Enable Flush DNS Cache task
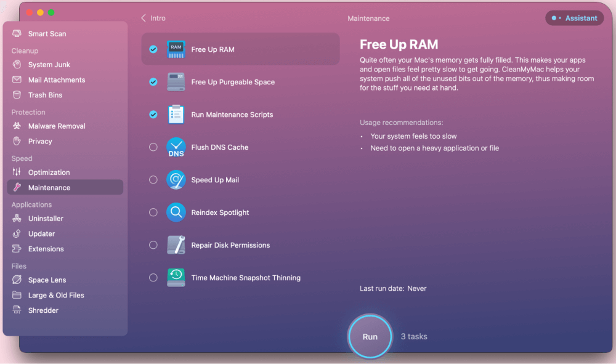The image size is (616, 364). tap(153, 147)
